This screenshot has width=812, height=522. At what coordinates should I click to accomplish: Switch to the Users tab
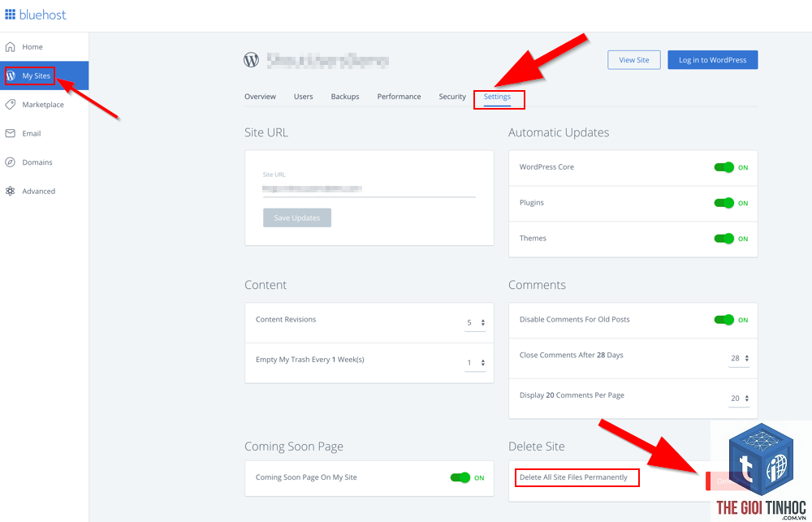click(x=304, y=97)
